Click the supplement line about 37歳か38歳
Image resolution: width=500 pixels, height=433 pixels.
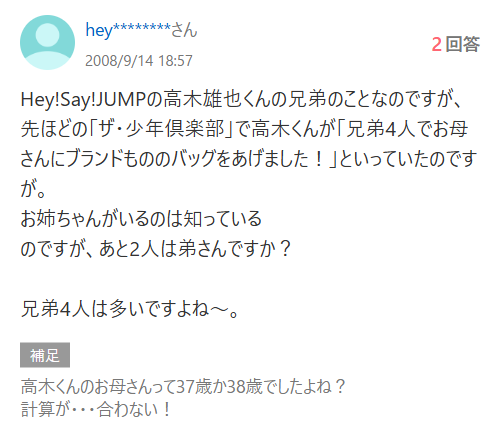(x=183, y=387)
